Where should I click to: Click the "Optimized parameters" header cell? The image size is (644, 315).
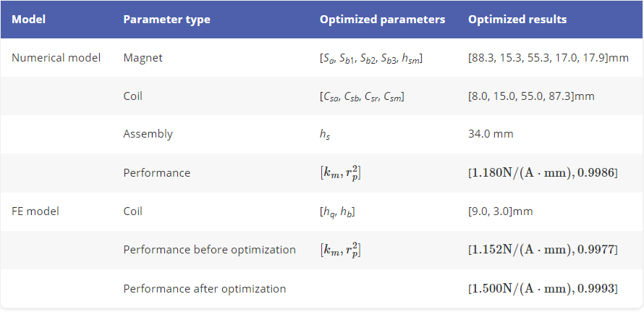coord(382,20)
